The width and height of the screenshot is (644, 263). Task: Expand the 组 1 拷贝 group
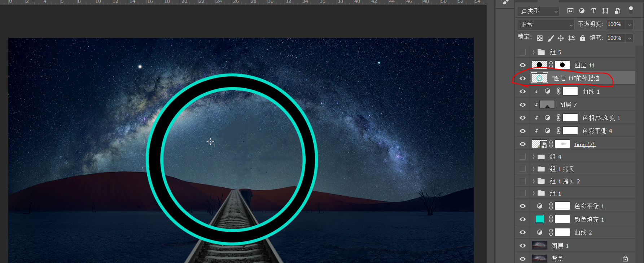(x=534, y=169)
